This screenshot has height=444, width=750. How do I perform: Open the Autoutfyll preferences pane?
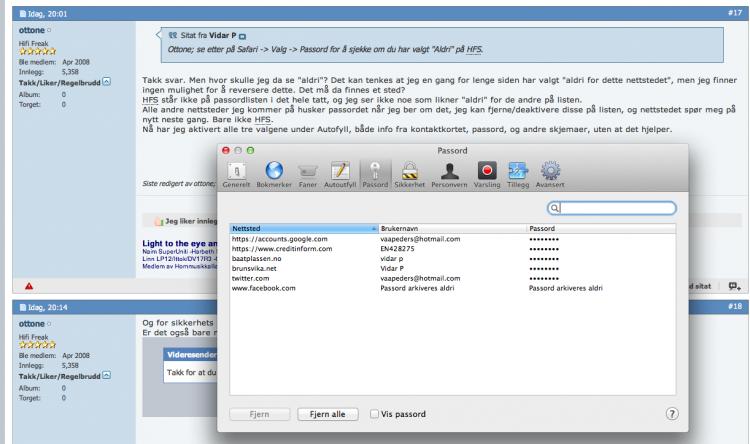[340, 175]
